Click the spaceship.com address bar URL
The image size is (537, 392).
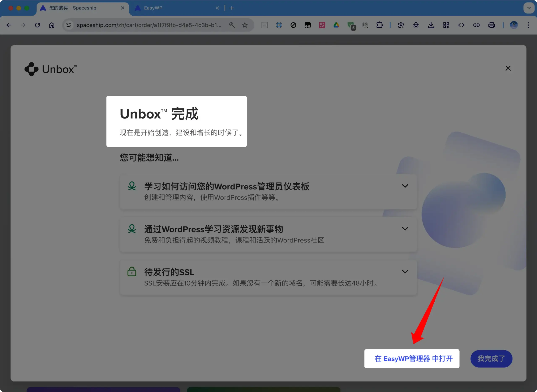click(x=149, y=25)
